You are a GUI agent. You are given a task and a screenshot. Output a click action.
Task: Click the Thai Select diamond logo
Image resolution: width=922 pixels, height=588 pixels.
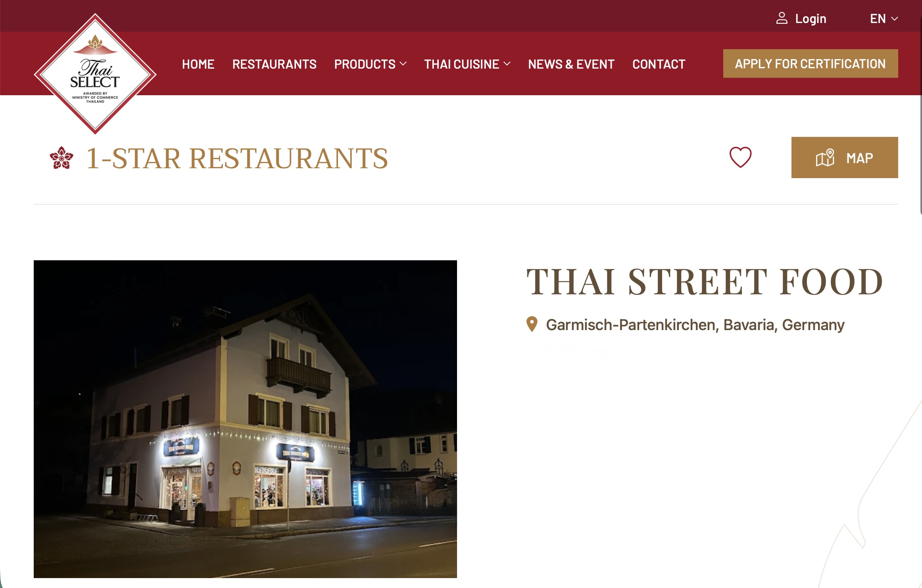[95, 74]
